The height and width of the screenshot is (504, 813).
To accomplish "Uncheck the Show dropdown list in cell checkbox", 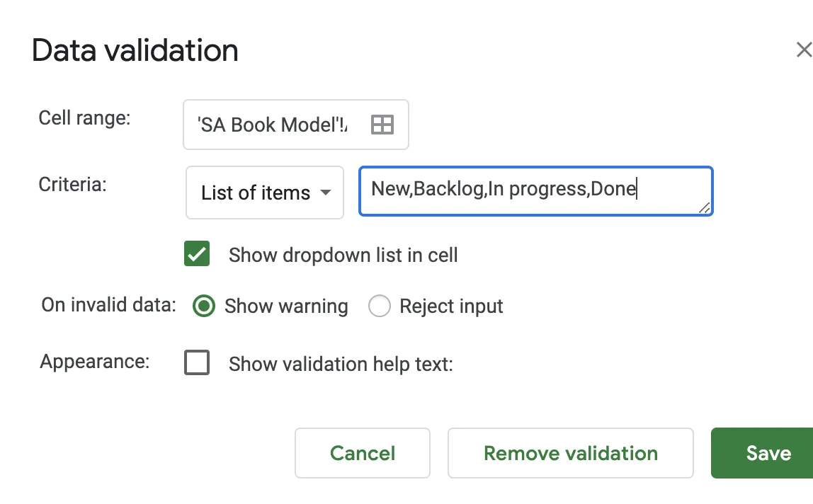I will point(197,254).
